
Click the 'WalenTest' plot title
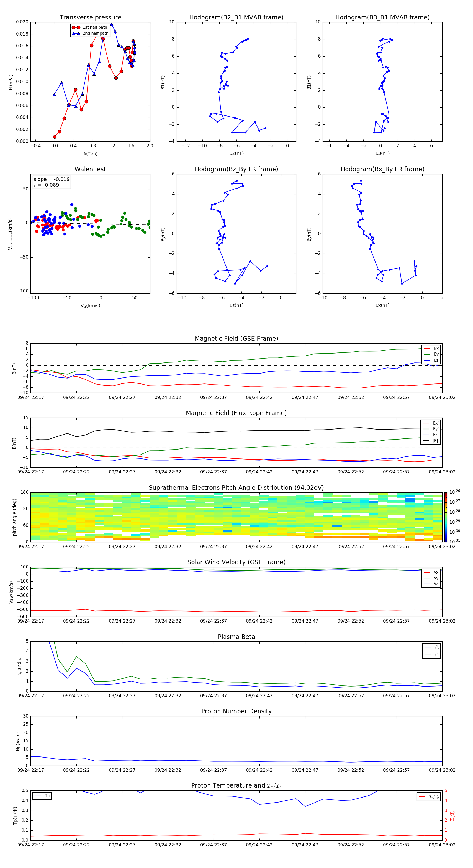[90, 169]
